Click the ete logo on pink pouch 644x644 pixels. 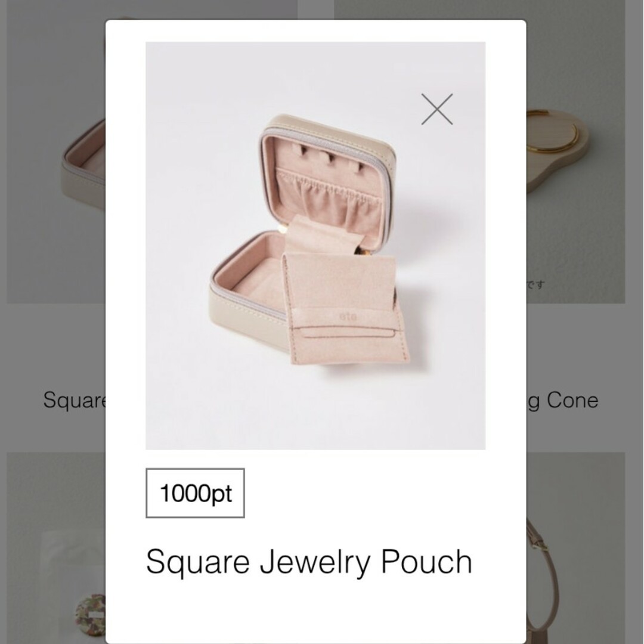[x=348, y=317]
